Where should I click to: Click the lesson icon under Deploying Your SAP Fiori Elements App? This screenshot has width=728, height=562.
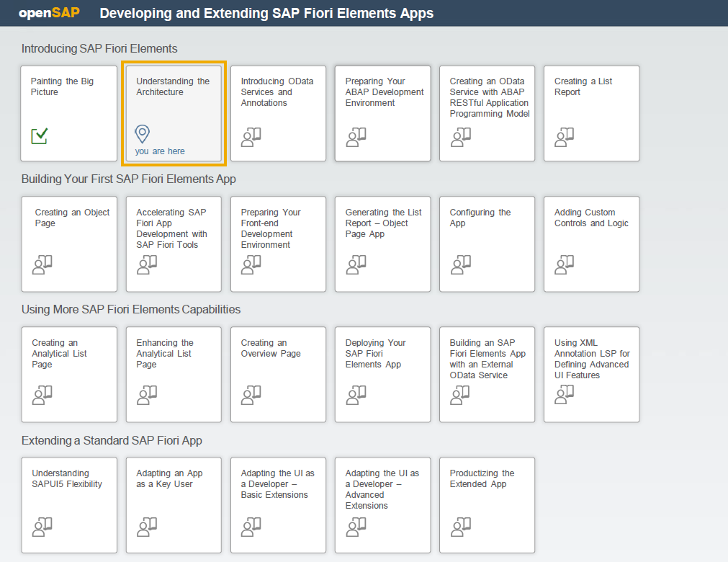tap(356, 395)
